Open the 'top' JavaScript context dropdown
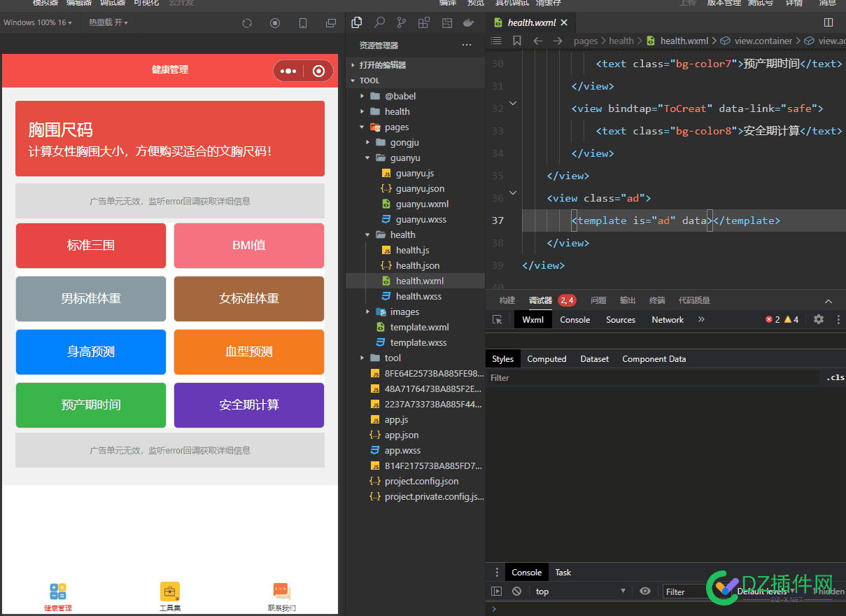Screen dimensions: 846x616 [580, 591]
